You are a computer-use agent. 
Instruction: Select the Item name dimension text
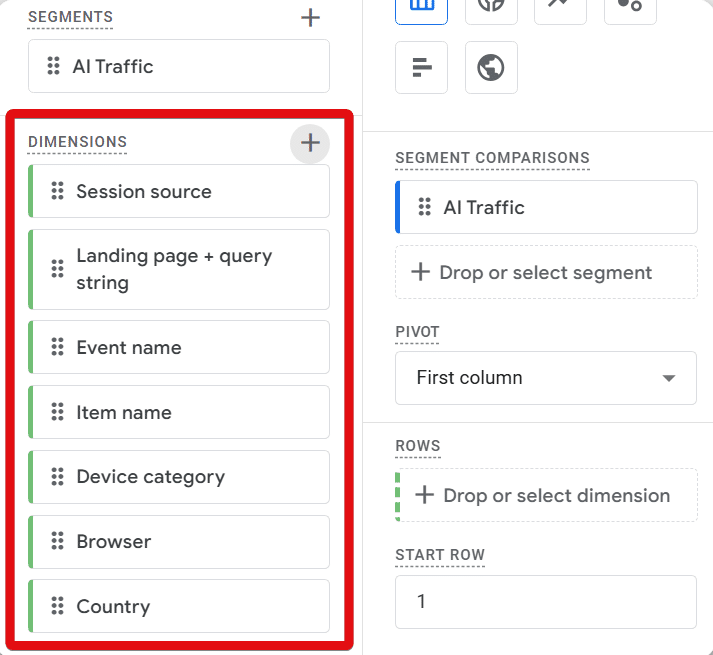click(x=124, y=413)
